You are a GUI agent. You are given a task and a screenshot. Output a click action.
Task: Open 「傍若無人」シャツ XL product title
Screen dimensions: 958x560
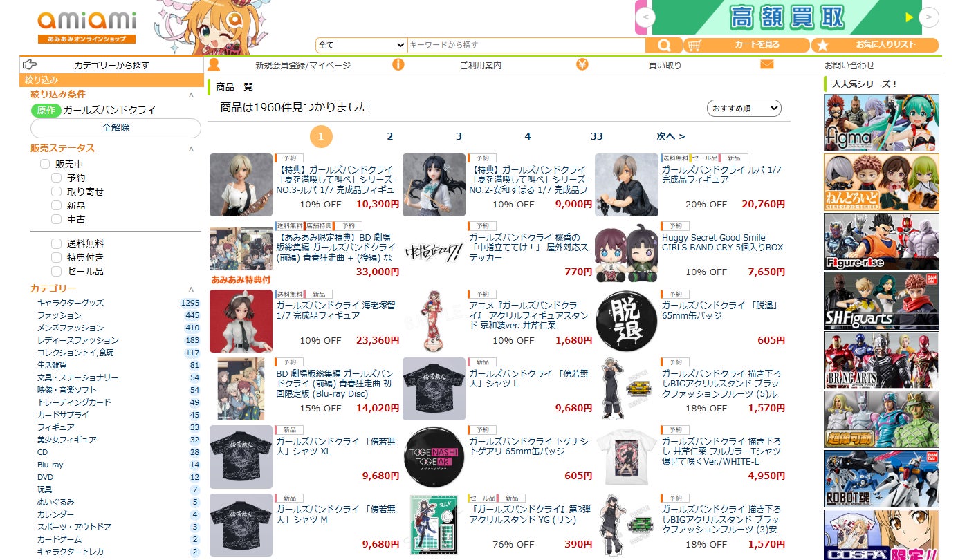tap(335, 446)
